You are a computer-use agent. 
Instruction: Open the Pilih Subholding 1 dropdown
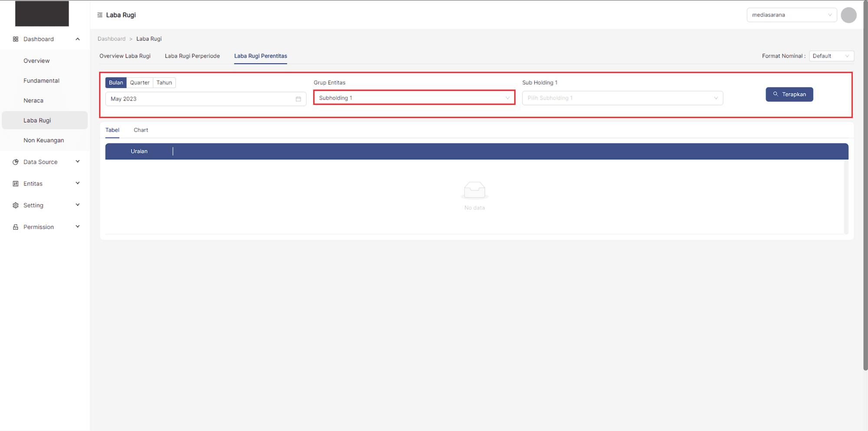pos(622,98)
